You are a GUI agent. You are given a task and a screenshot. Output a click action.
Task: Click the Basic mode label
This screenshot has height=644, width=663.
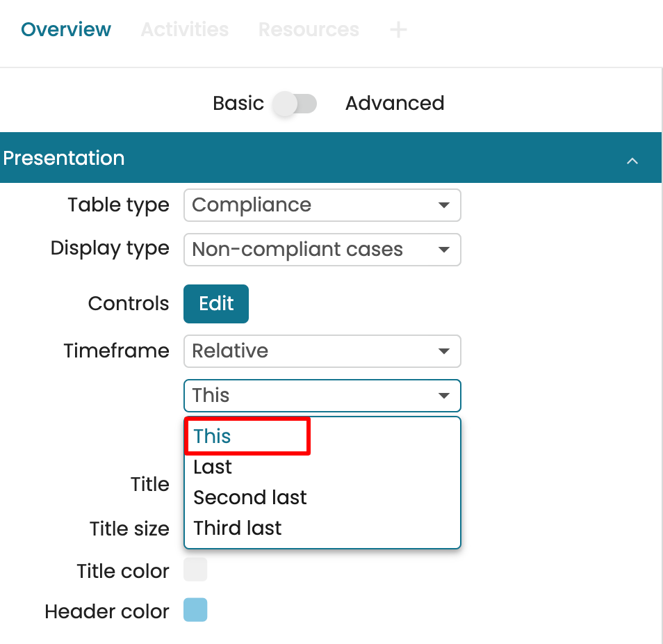238,104
